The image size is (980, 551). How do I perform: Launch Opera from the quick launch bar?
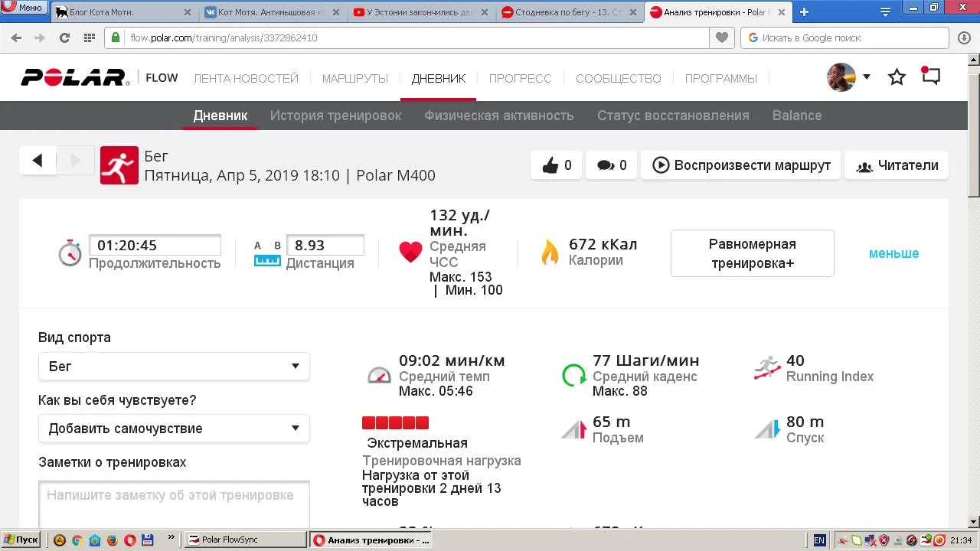pyautogui.click(x=130, y=540)
